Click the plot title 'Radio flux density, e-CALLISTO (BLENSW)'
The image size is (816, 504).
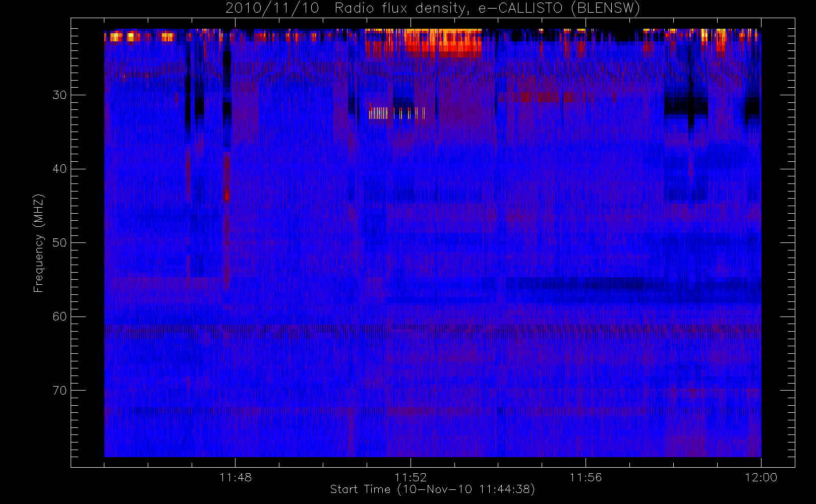[x=487, y=9]
